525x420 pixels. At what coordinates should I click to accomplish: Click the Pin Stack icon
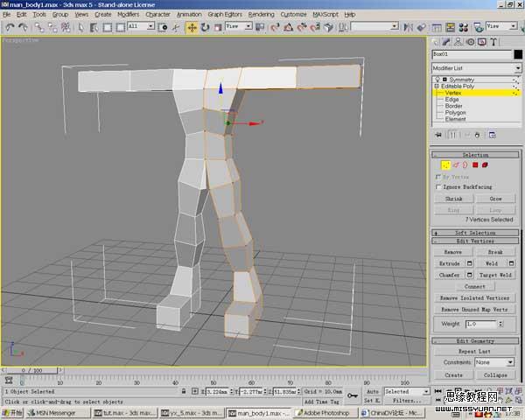coord(440,135)
